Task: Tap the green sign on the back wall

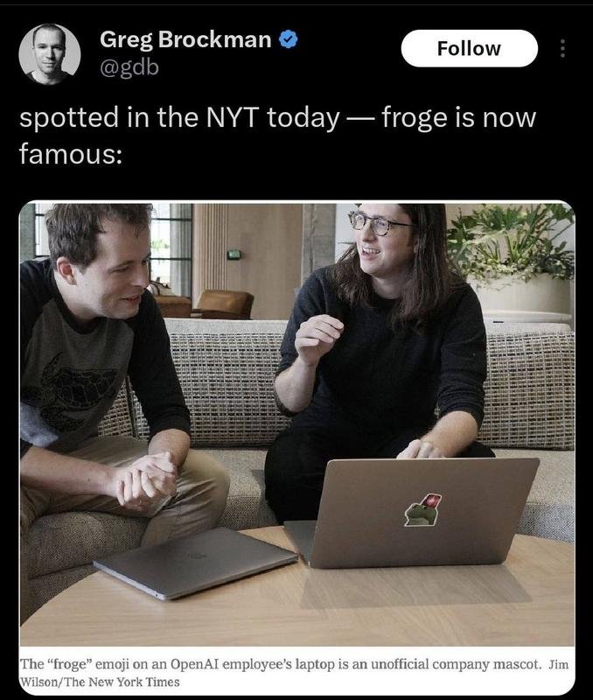Action: 234,255
